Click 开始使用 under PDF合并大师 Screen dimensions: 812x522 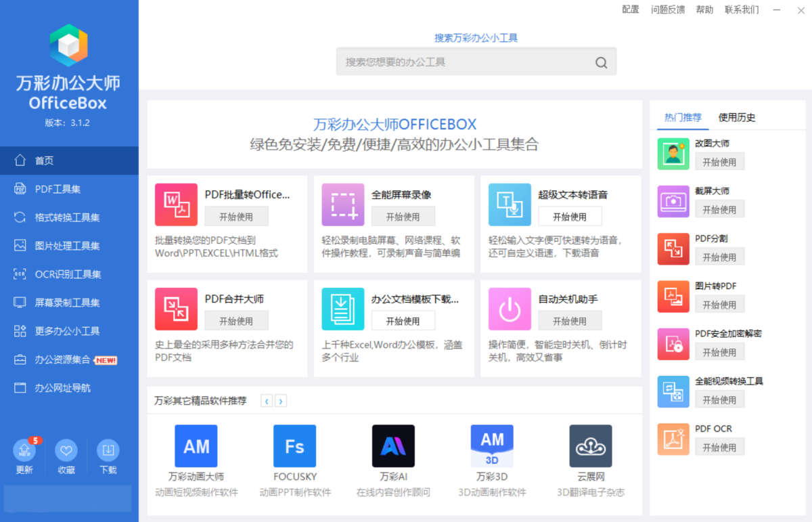coord(236,321)
